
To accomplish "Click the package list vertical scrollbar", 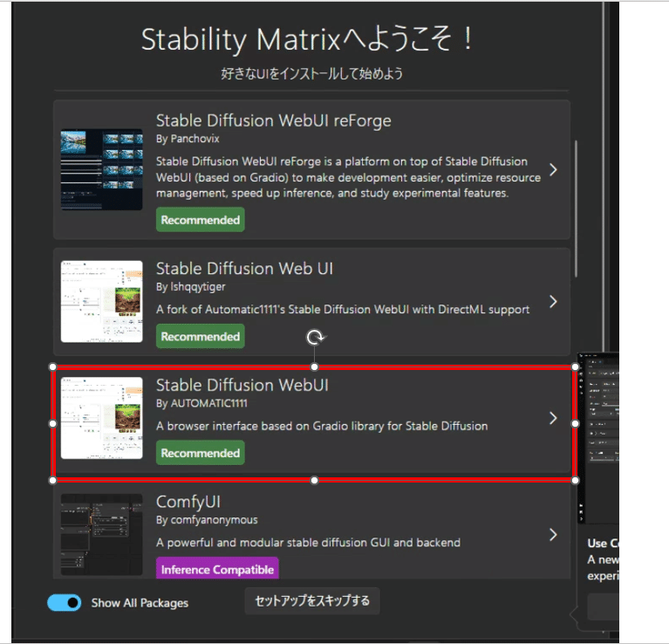I will (x=576, y=209).
